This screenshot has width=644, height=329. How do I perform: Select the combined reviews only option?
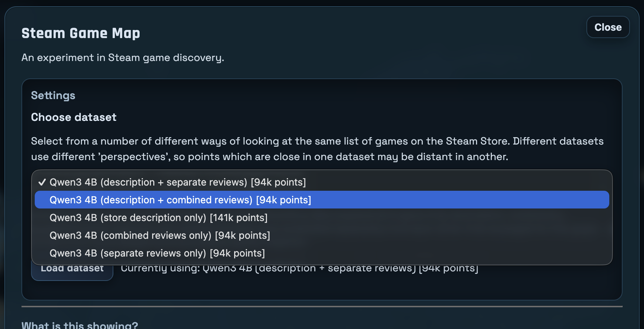pyautogui.click(x=160, y=235)
